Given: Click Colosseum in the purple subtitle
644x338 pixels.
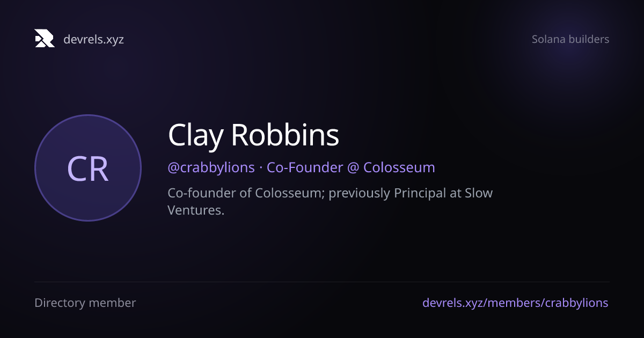Looking at the screenshot, I should point(399,167).
